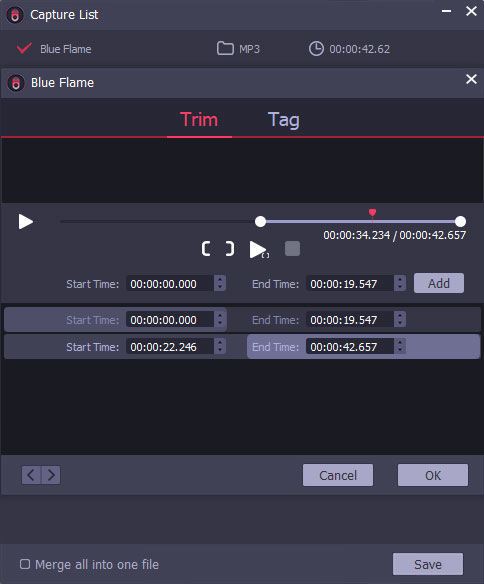This screenshot has width=484, height=584.
Task: Enable Merge all into one file
Action: 25,564
